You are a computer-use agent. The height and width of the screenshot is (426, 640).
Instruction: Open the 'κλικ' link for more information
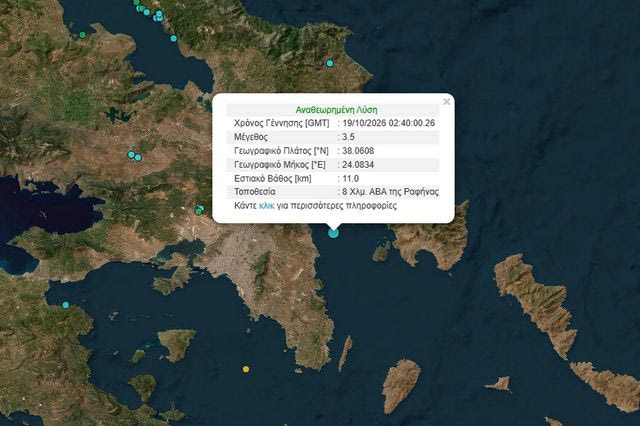(x=267, y=206)
